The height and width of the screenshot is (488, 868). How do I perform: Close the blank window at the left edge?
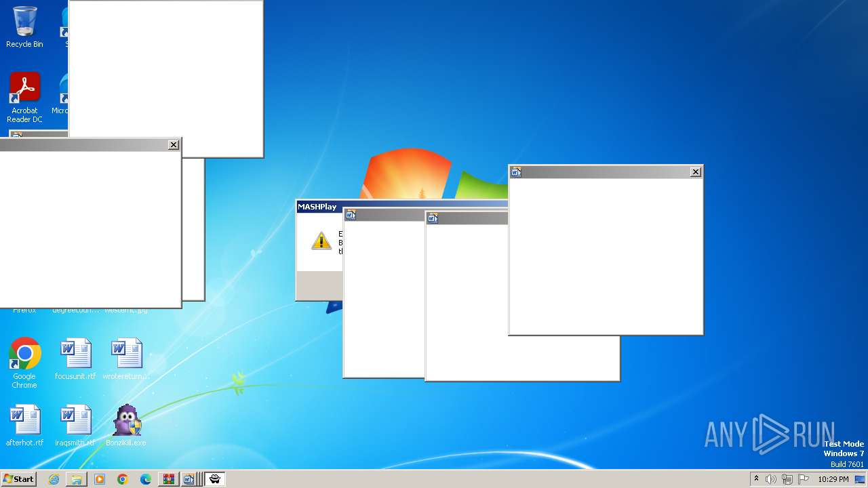pos(174,144)
